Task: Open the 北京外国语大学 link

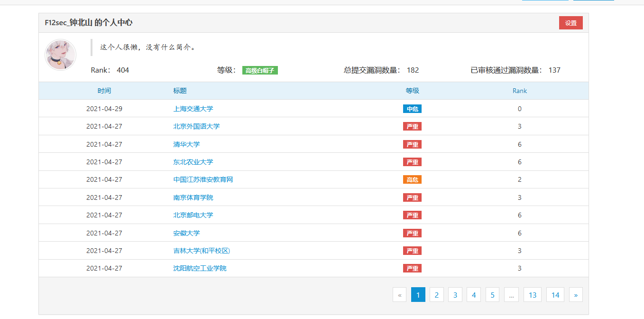Action: coord(196,126)
